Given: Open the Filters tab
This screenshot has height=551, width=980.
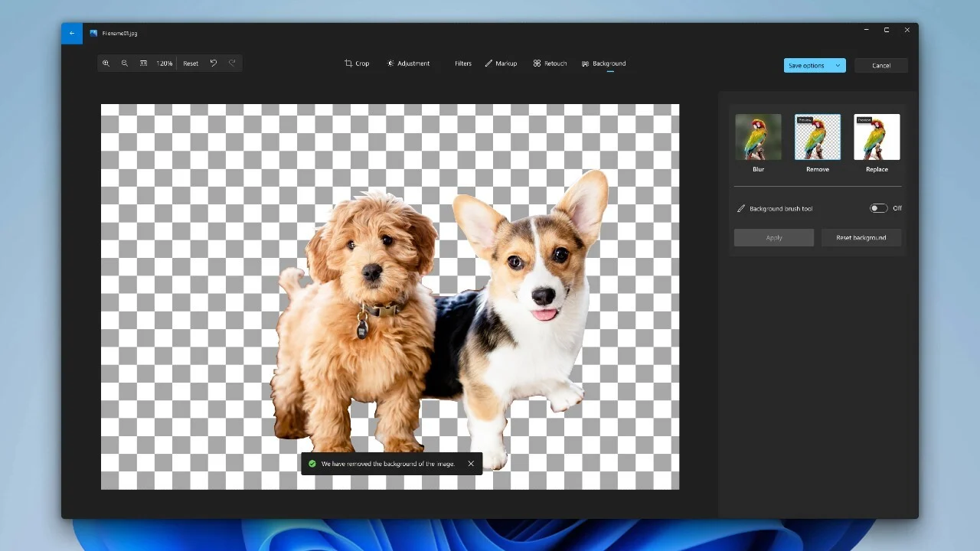Looking at the screenshot, I should (463, 64).
